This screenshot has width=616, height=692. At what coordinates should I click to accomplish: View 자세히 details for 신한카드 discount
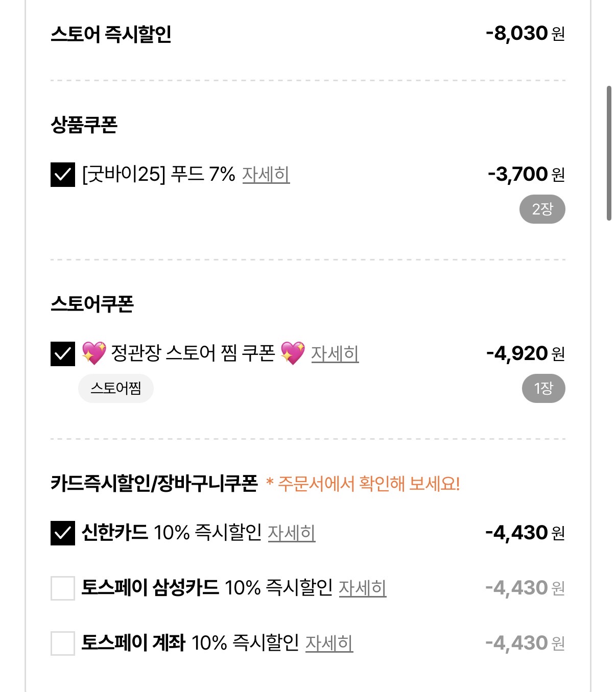(x=291, y=533)
